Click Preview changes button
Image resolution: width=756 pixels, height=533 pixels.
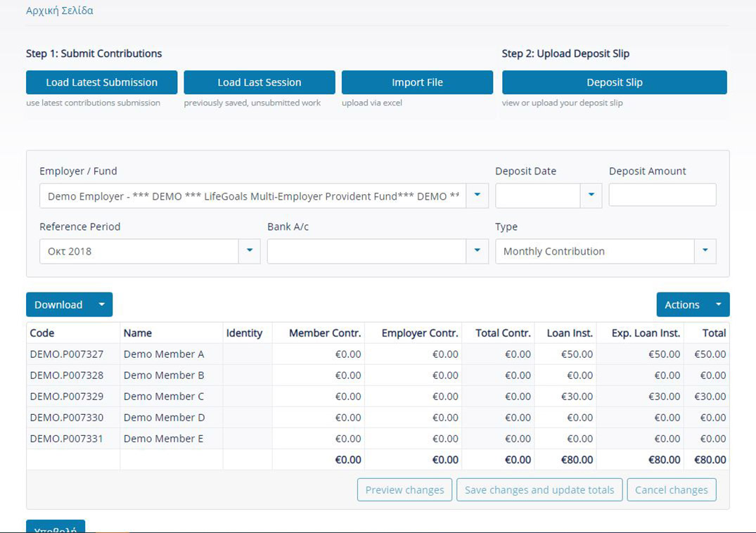404,489
